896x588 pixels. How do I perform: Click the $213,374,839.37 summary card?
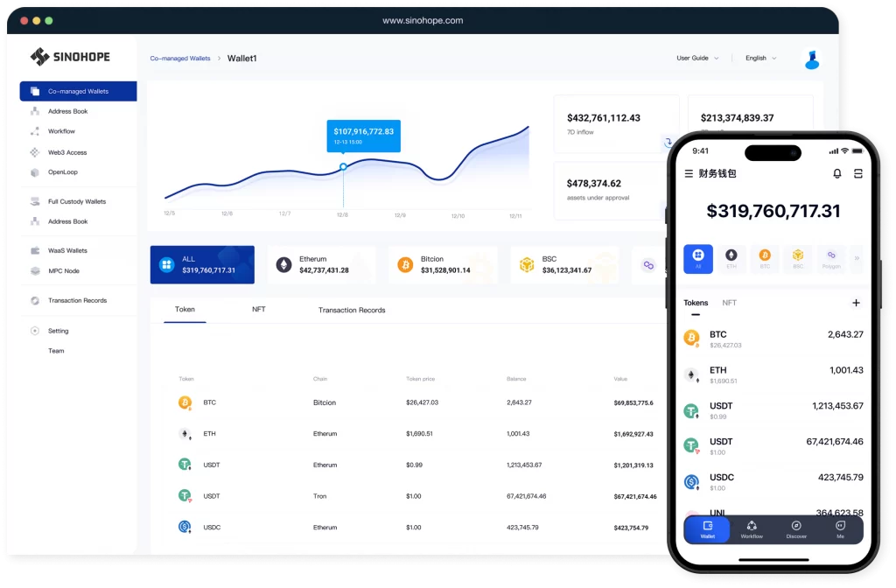click(x=750, y=115)
